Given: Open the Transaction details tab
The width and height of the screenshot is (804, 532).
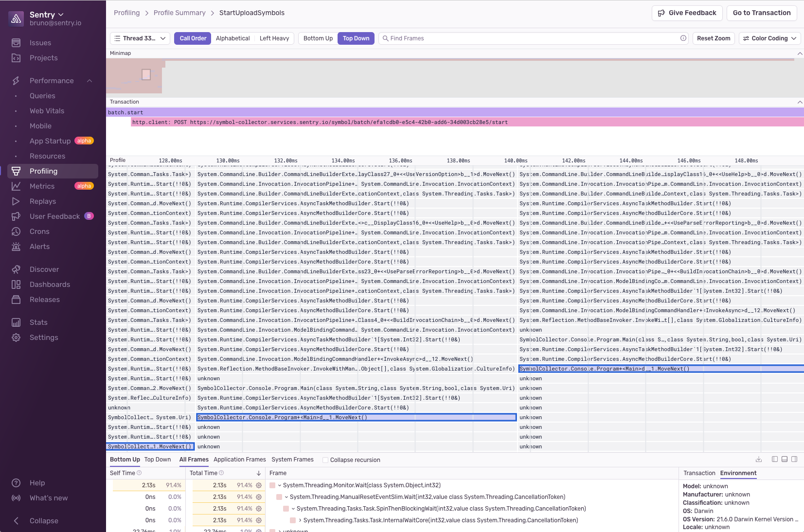Looking at the screenshot, I should click(x=699, y=473).
